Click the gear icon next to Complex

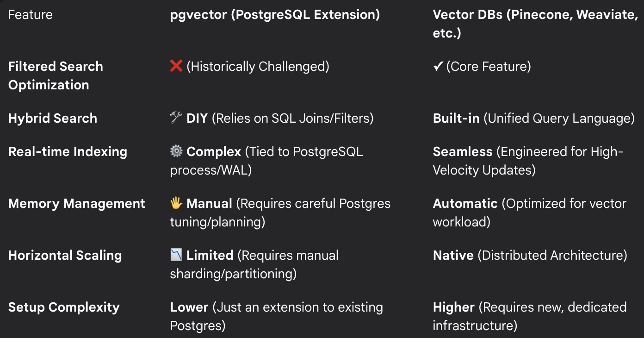[176, 152]
